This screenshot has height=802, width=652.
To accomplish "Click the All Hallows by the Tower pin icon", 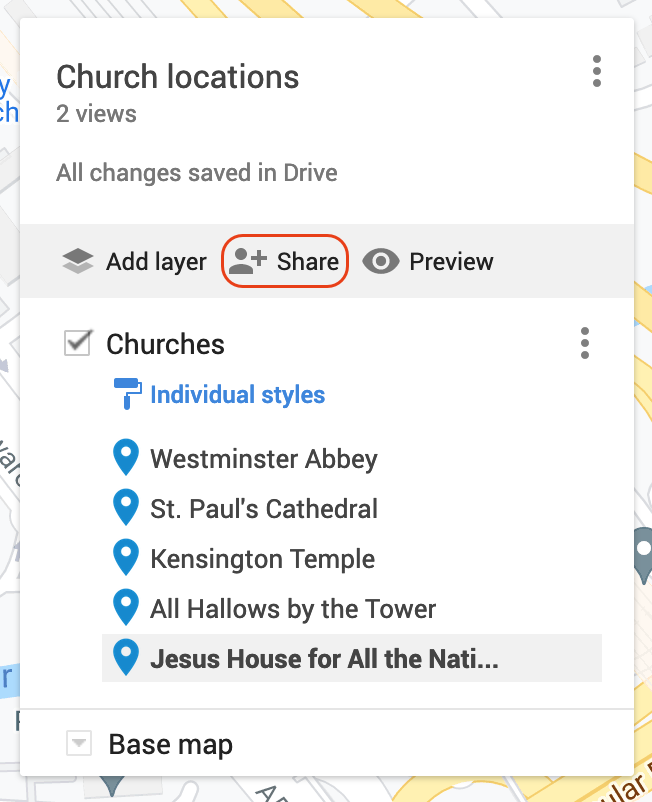I will pos(126,608).
